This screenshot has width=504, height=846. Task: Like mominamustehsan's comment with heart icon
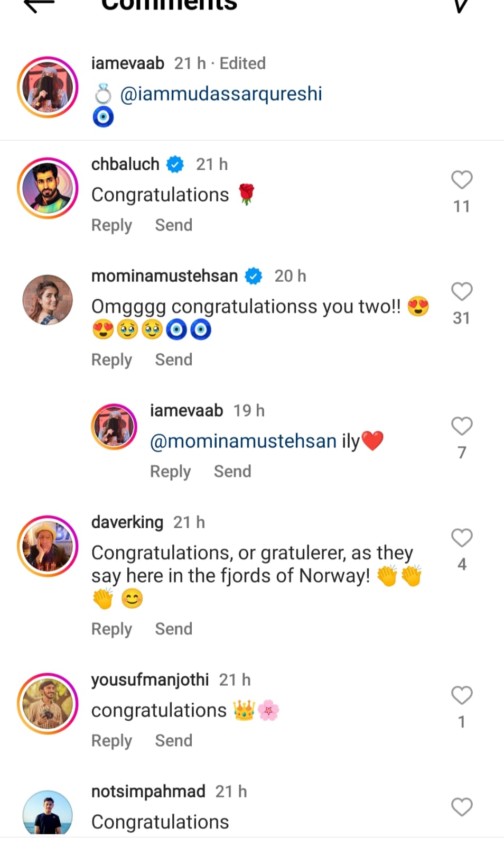461,292
